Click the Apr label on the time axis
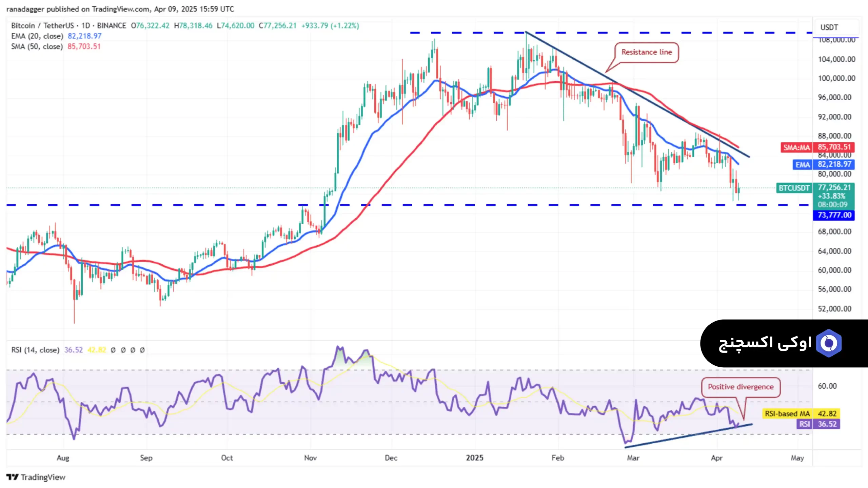 pyautogui.click(x=716, y=458)
